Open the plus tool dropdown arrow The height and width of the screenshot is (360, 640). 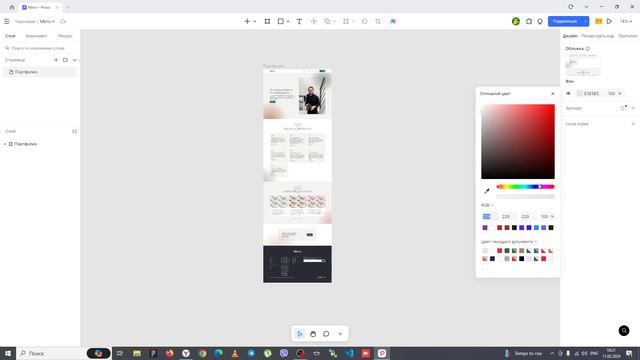coord(255,21)
